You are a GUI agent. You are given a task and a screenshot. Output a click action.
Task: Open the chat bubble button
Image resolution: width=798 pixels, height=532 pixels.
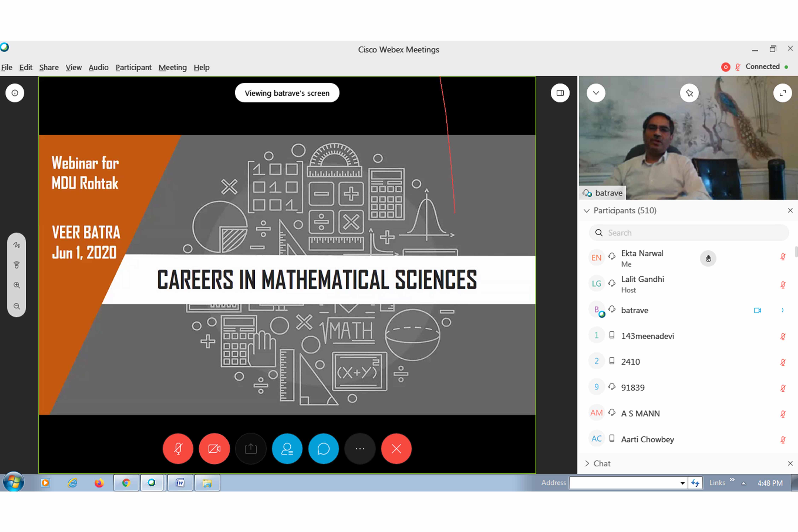323,449
